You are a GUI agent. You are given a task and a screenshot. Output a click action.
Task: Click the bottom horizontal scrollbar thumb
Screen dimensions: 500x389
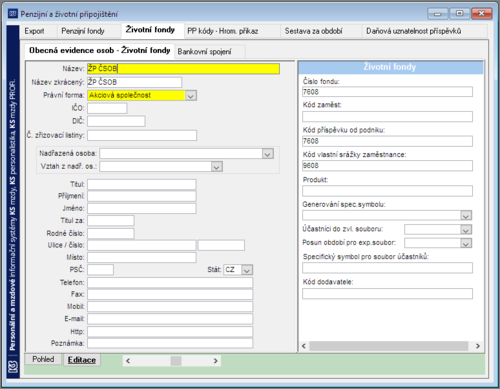(x=176, y=361)
